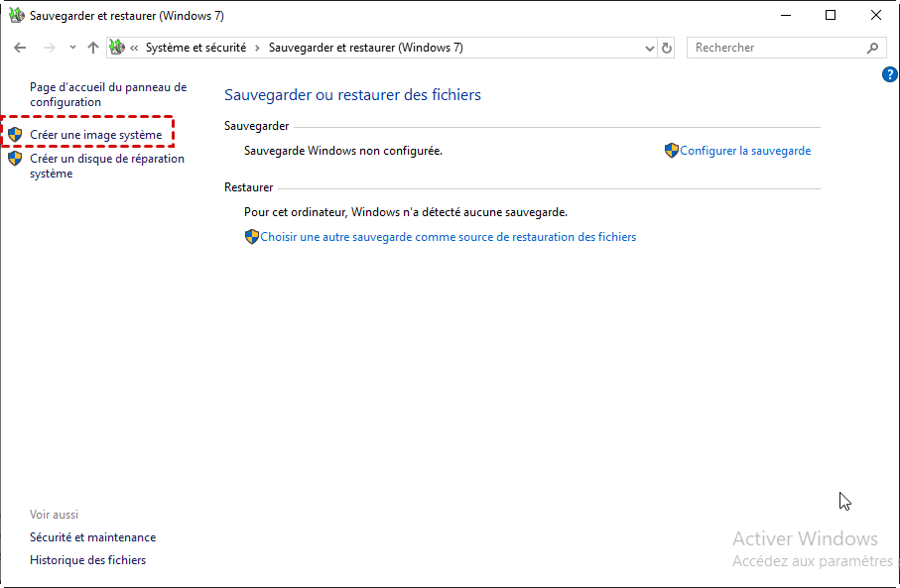Click shield icon beside Créer une image système
900x588 pixels.
pos(15,135)
